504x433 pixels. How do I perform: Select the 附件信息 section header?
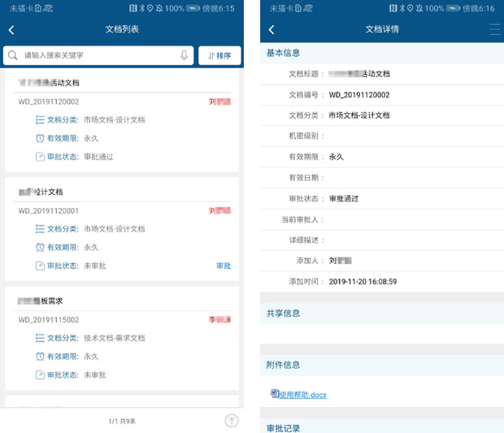283,365
